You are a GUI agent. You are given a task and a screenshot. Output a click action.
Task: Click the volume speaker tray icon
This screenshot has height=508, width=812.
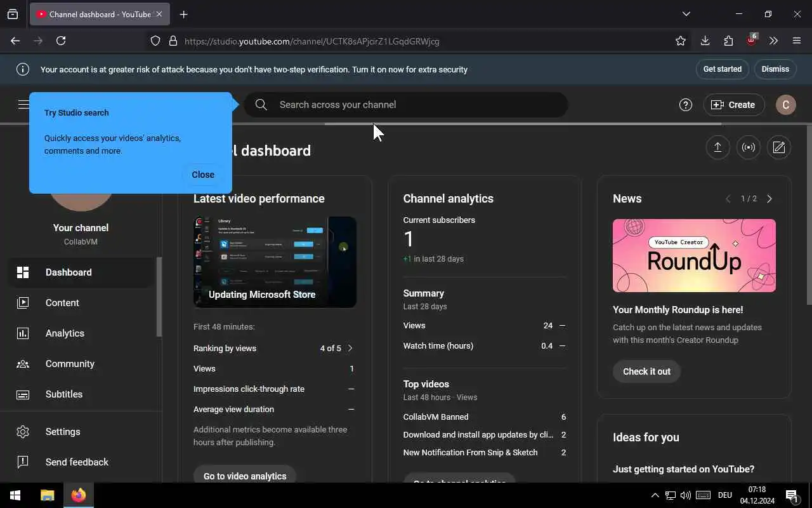686,495
